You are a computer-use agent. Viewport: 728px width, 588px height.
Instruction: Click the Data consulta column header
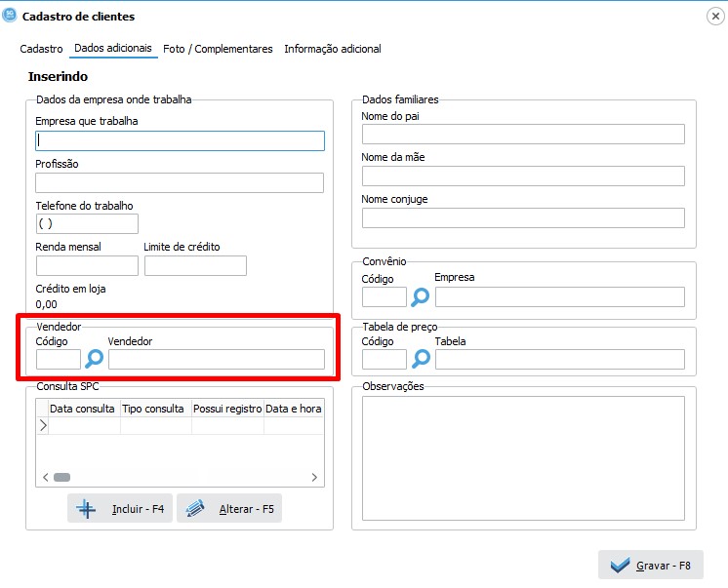pyautogui.click(x=83, y=409)
